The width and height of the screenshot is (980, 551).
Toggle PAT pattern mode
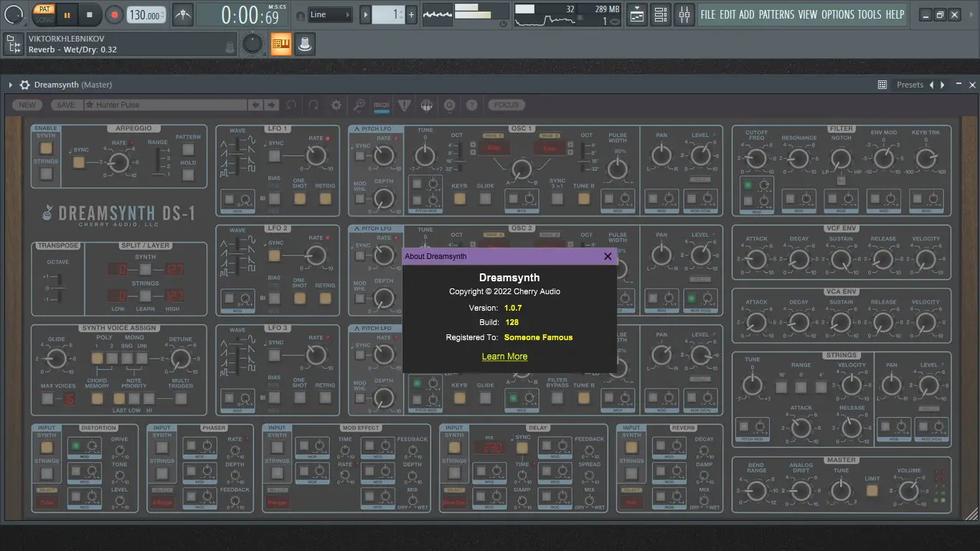(x=44, y=9)
